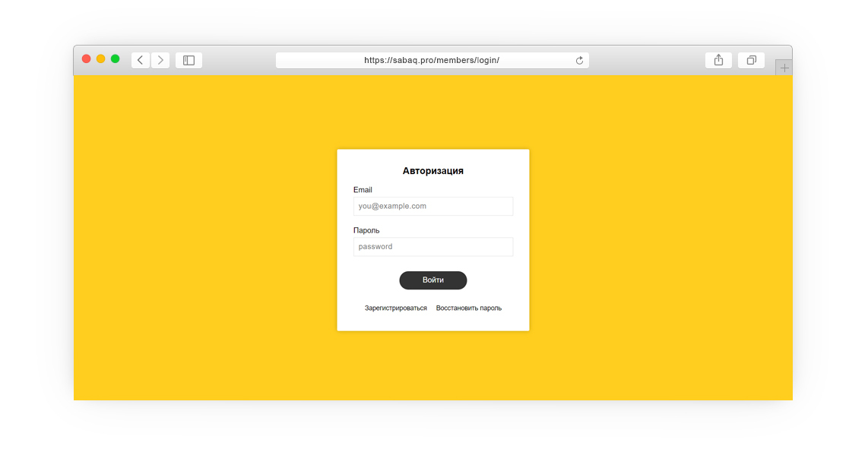Open the share icon in the toolbar
The height and width of the screenshot is (452, 868).
pos(718,60)
